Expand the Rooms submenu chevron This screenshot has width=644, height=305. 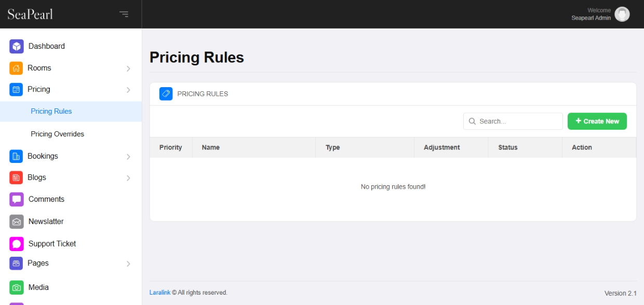(128, 68)
